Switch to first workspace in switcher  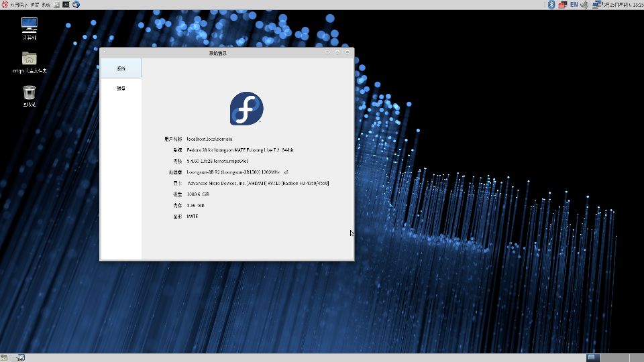(x=593, y=358)
